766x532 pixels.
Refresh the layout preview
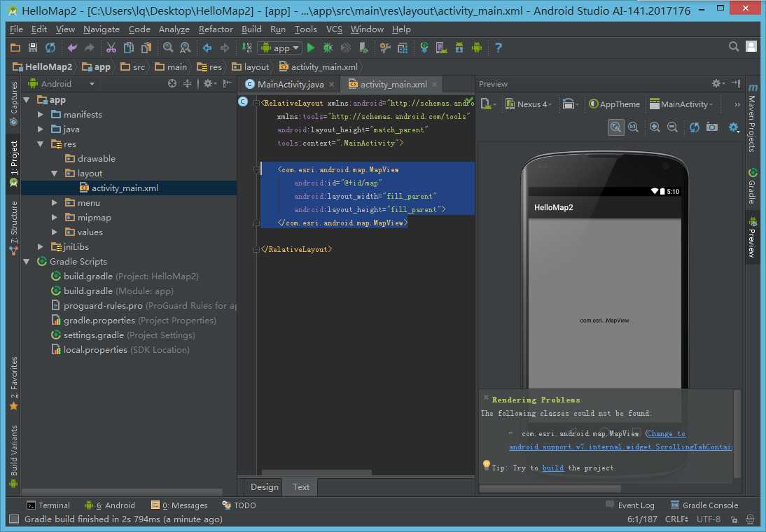[694, 127]
